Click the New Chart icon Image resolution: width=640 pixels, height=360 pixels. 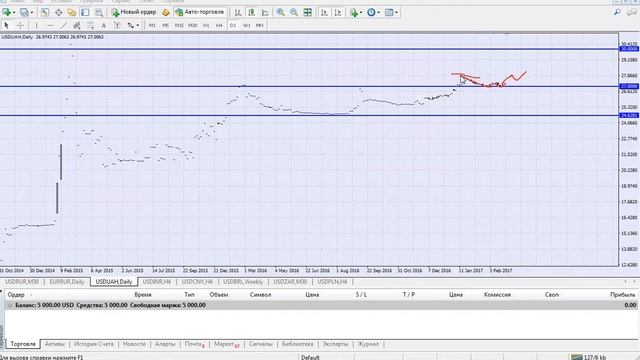click(x=7, y=13)
